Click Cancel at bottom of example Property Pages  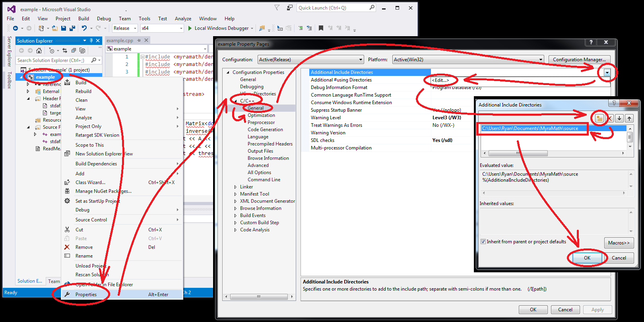coord(565,310)
